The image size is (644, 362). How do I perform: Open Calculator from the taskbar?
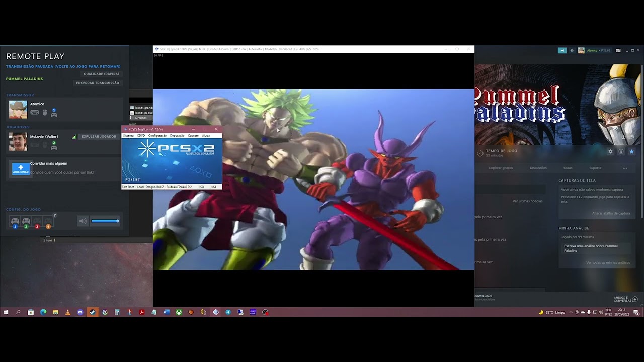117,312
